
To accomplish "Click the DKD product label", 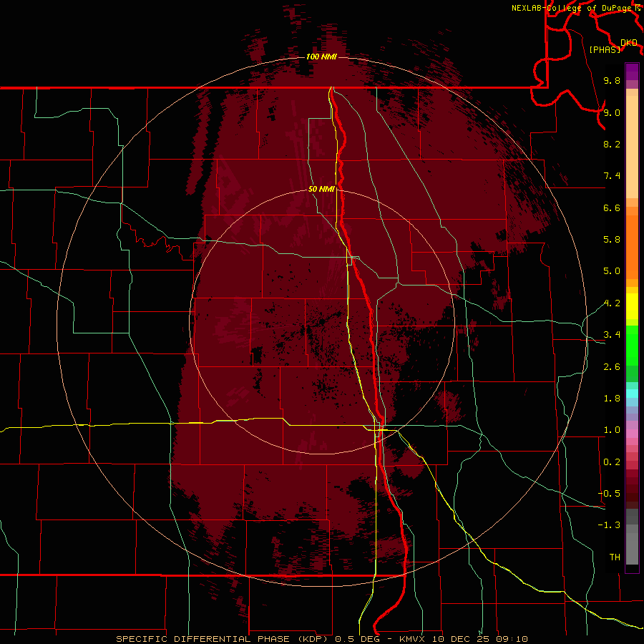I will (629, 43).
